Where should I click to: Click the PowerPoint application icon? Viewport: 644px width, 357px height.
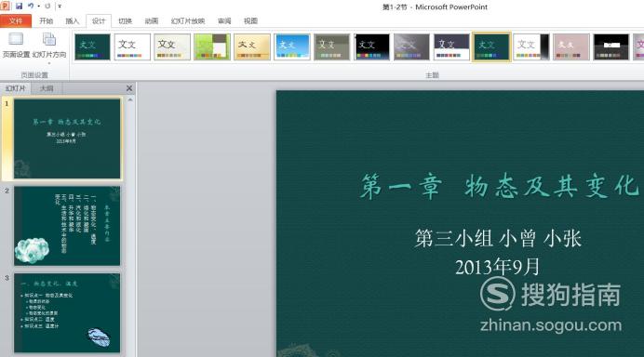click(5, 7)
